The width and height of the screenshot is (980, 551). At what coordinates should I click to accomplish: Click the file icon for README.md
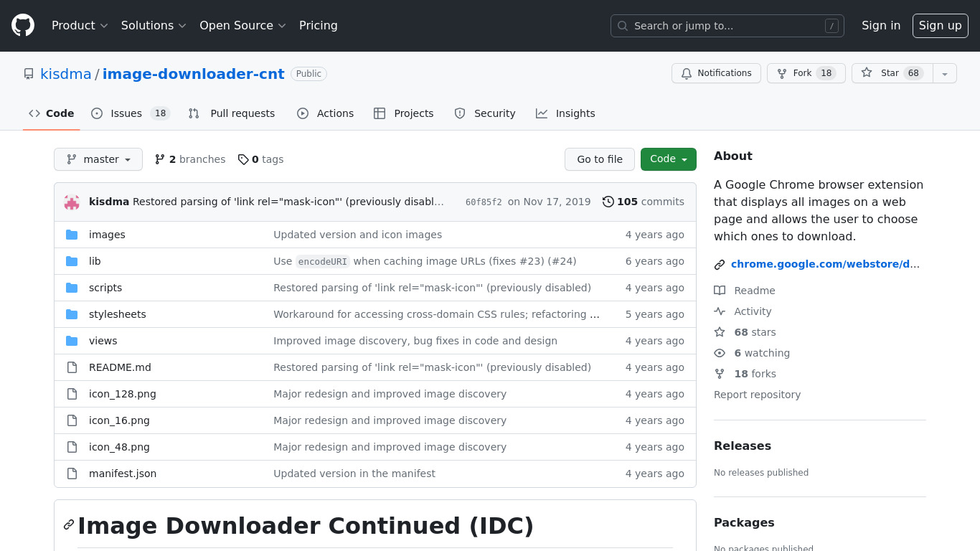click(72, 367)
